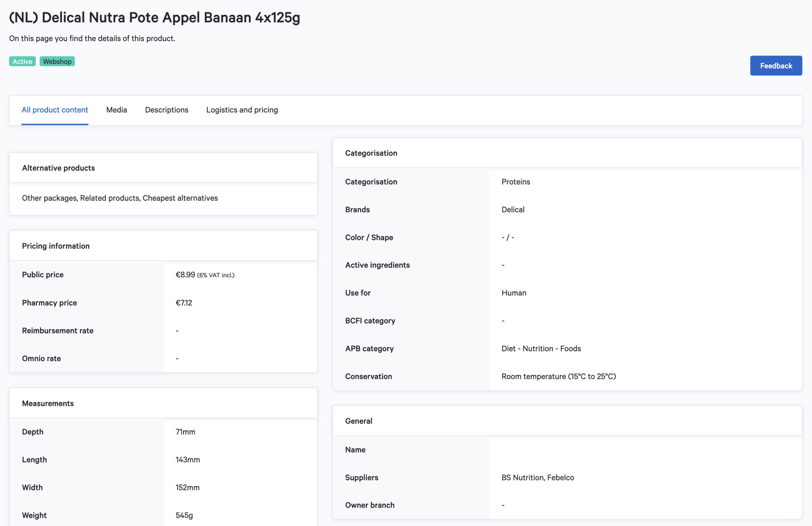Click the blue Feedback button
The height and width of the screenshot is (526, 812).
pyautogui.click(x=776, y=66)
